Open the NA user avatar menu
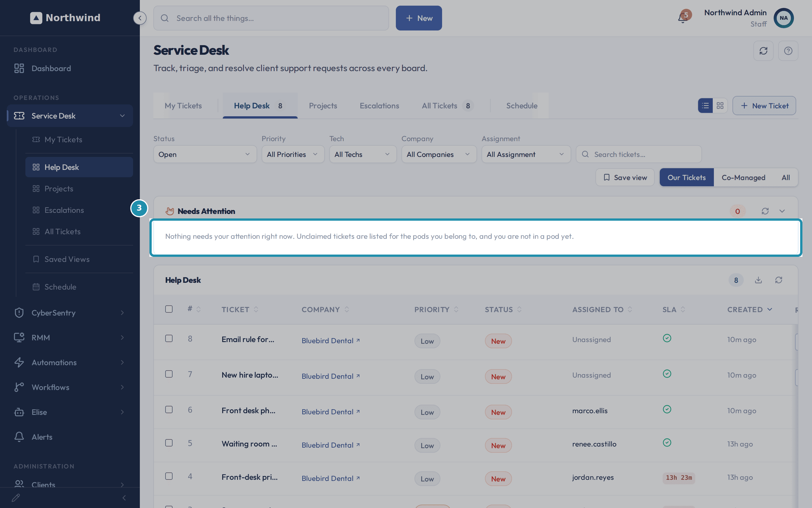The image size is (812, 508). [784, 18]
